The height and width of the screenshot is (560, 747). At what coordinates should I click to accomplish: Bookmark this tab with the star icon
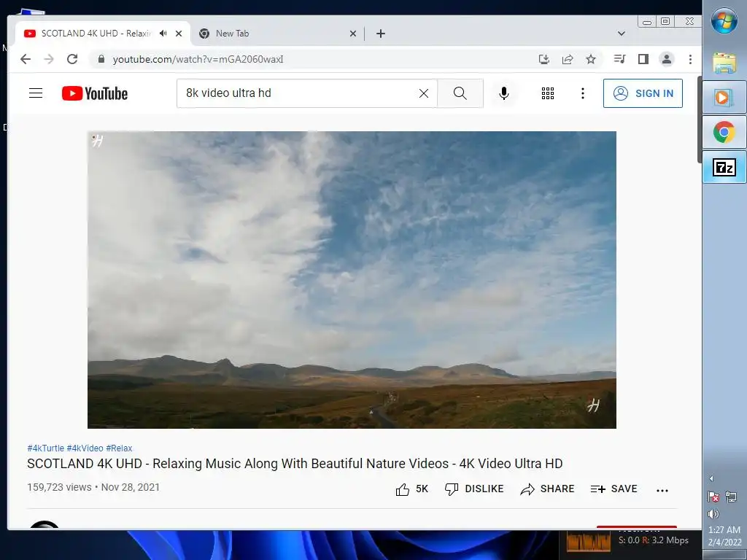(x=591, y=59)
